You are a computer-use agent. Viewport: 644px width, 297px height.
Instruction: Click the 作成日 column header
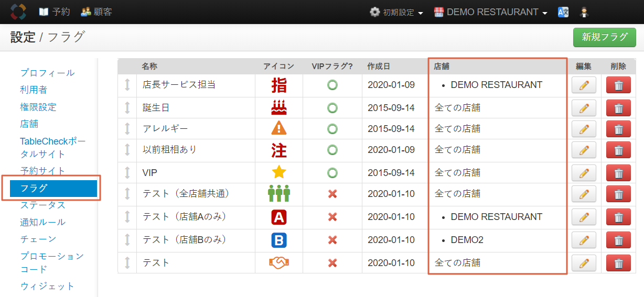tap(379, 67)
